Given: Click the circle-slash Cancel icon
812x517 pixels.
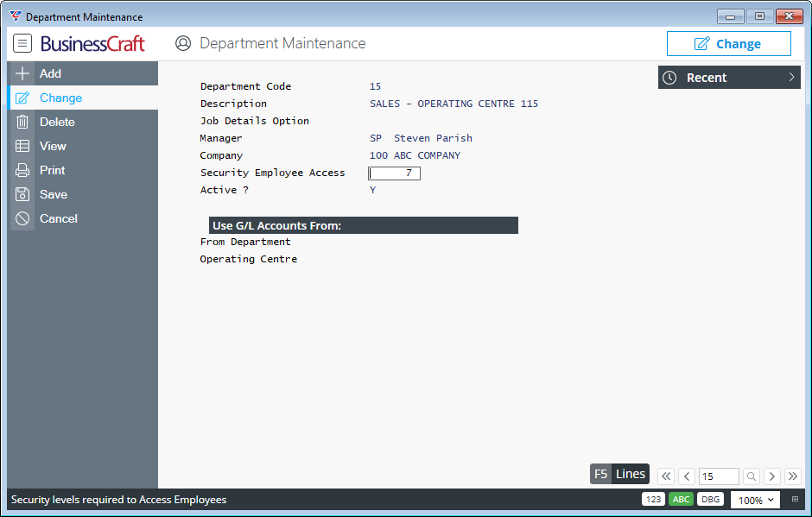Looking at the screenshot, I should click(22, 218).
